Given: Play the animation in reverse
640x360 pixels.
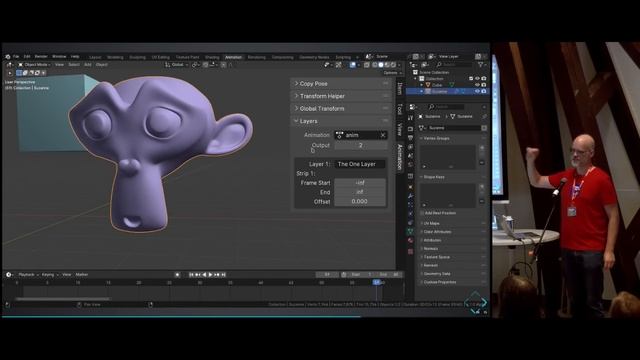Looking at the screenshot, I should (x=204, y=275).
